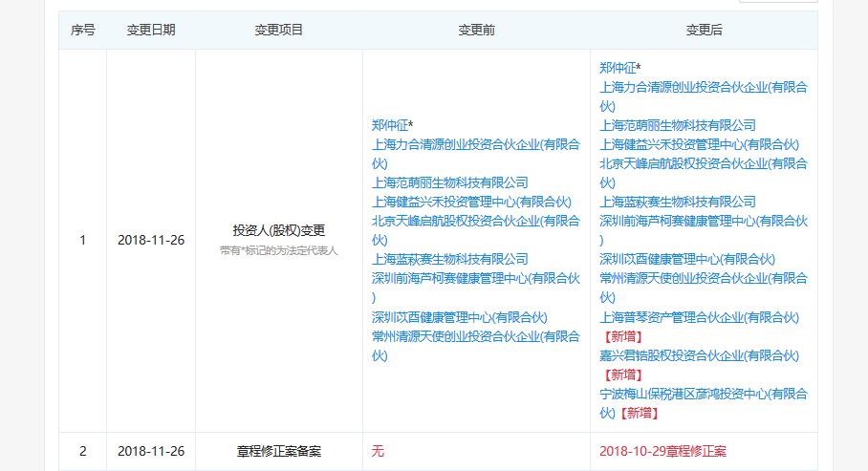868x471 pixels.
Task: Open 郑仲征* link in 变更后 column
Action: pyautogui.click(x=620, y=68)
